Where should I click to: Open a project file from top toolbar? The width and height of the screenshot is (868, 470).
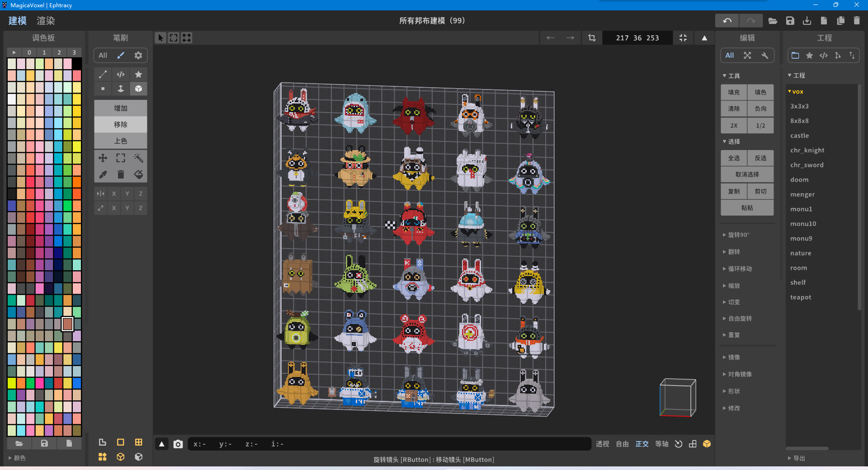point(773,21)
